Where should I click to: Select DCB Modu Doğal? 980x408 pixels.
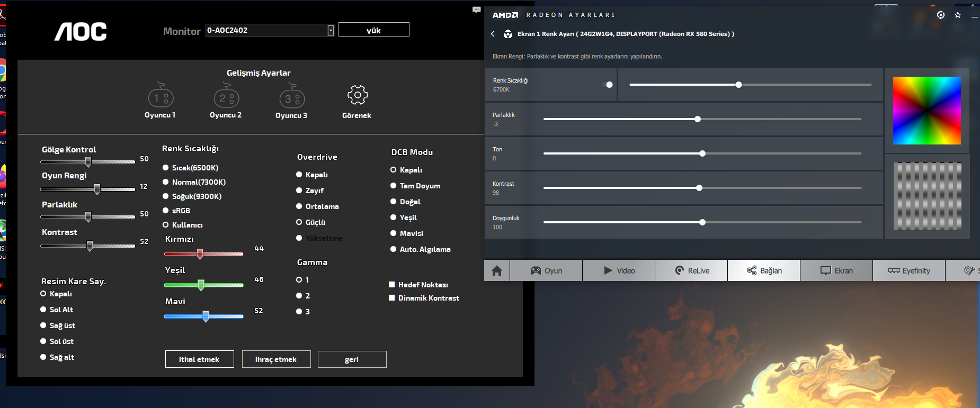pos(394,202)
